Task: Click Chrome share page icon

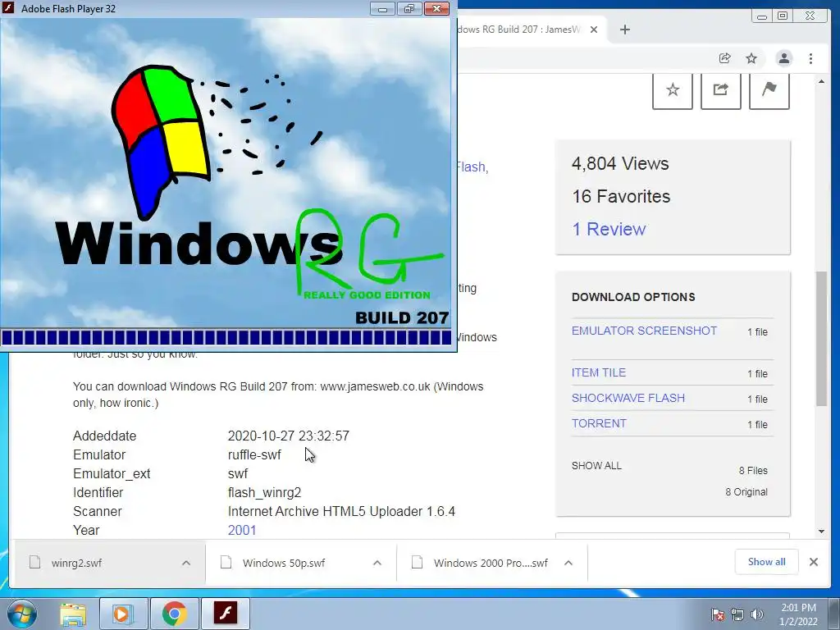Action: 724,58
